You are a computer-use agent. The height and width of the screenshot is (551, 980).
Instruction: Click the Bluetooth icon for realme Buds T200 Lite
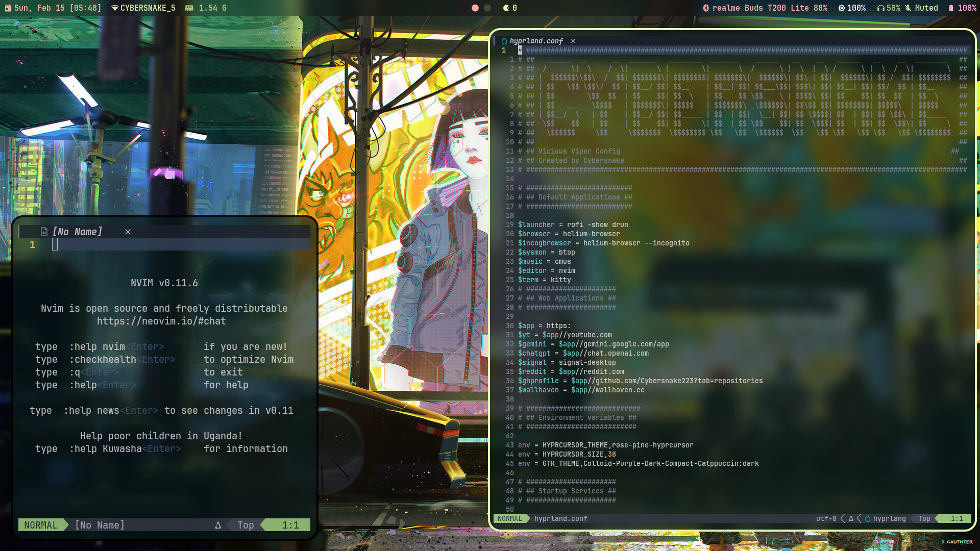(706, 8)
